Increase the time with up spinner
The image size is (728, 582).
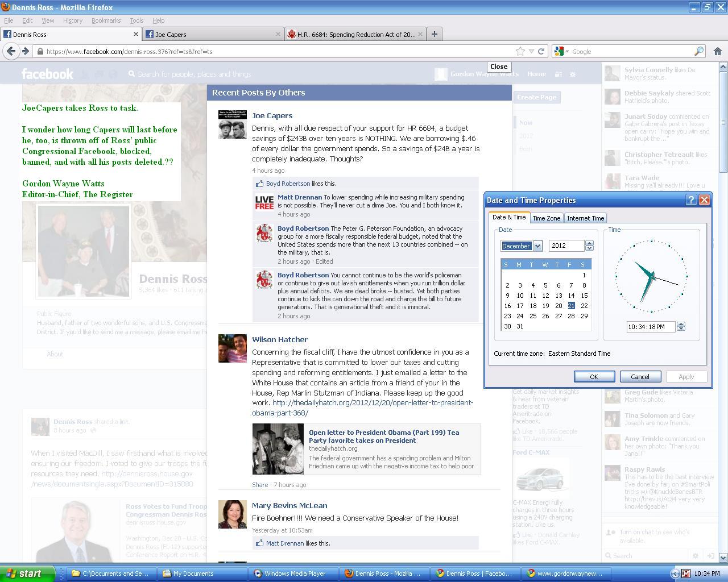click(681, 324)
